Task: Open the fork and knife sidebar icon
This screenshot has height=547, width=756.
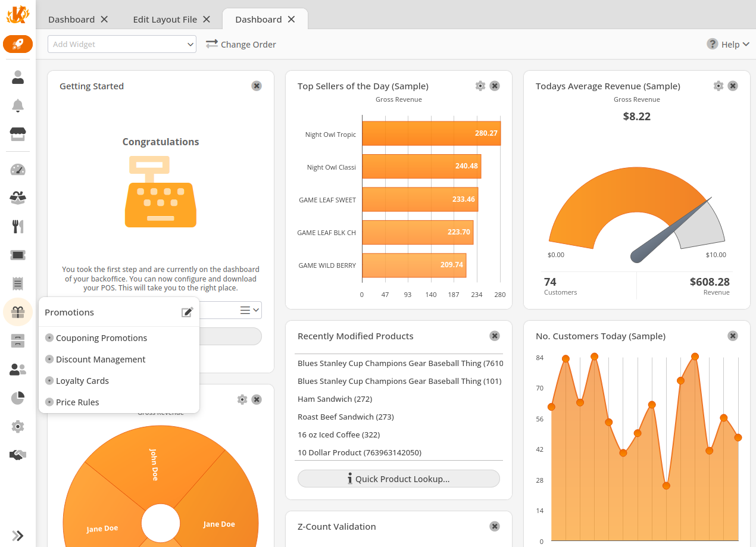Action: [x=18, y=226]
